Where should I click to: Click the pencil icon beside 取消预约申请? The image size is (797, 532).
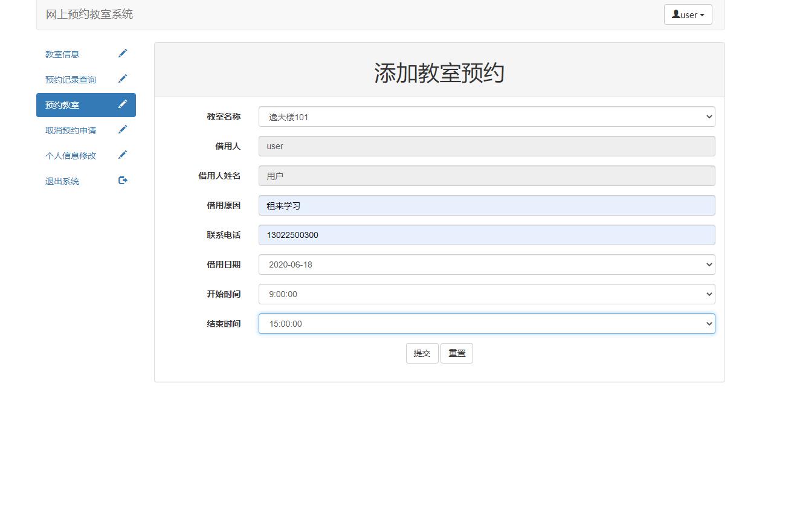click(123, 129)
